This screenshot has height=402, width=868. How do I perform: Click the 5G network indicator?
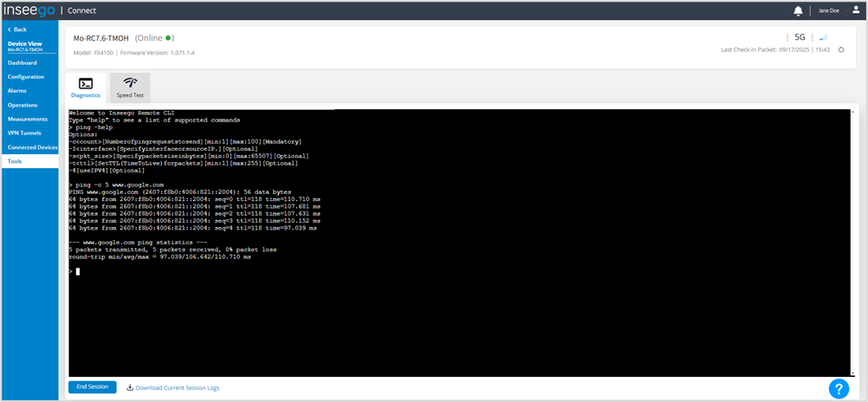point(800,37)
